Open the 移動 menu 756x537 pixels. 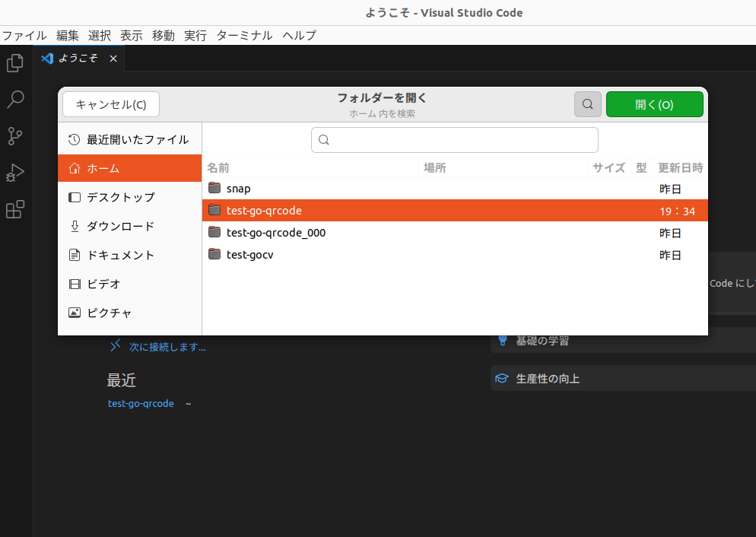pos(164,35)
